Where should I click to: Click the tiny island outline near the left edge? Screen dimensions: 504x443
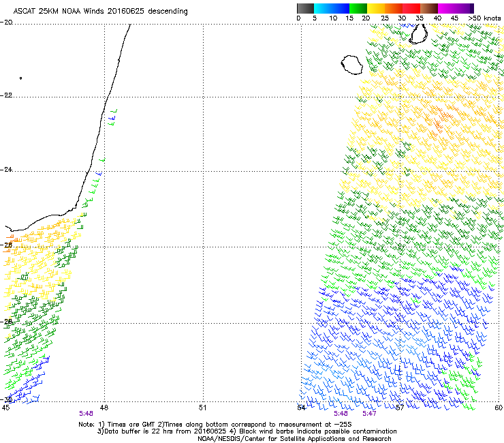point(20,78)
